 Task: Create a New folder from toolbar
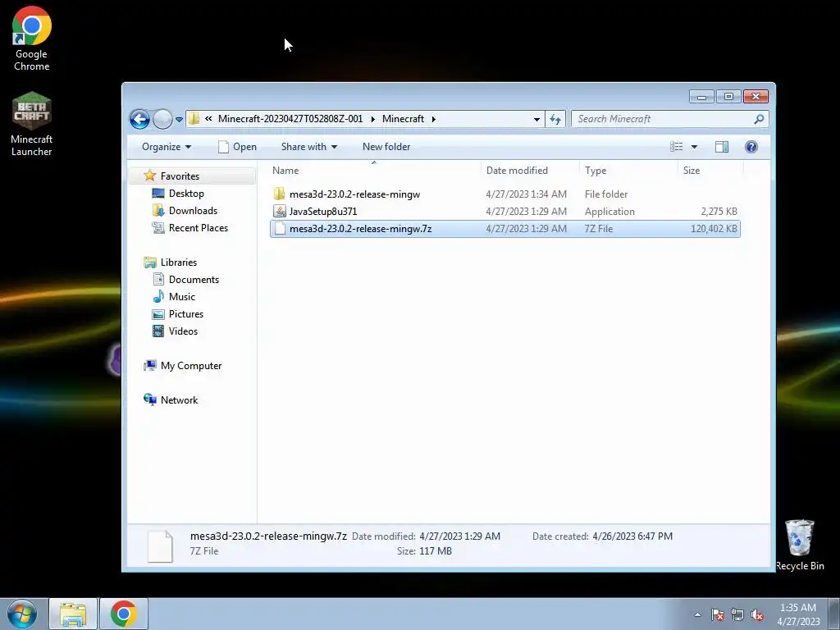click(x=386, y=147)
